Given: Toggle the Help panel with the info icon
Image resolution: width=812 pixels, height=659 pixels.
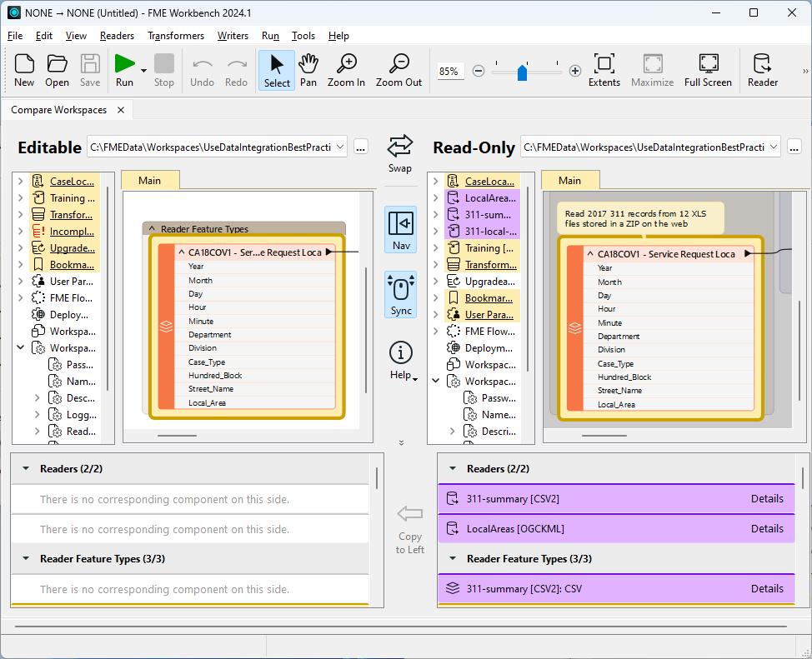Looking at the screenshot, I should point(400,353).
